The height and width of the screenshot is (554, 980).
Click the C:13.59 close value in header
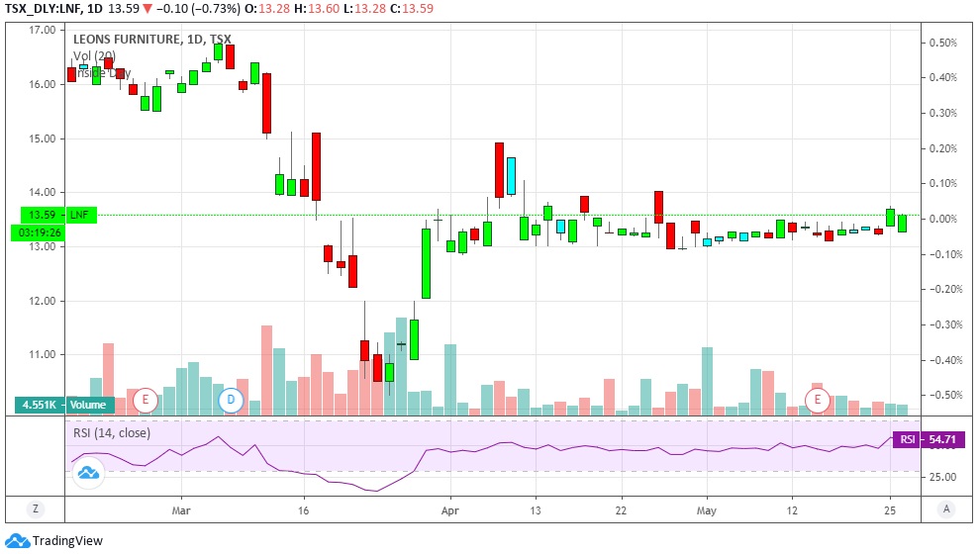(412, 9)
